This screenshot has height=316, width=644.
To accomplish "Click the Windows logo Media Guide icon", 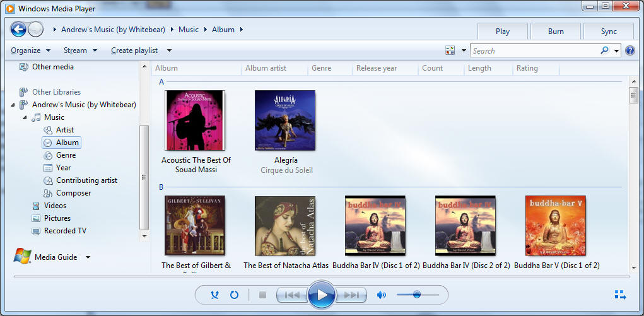I will tap(22, 256).
